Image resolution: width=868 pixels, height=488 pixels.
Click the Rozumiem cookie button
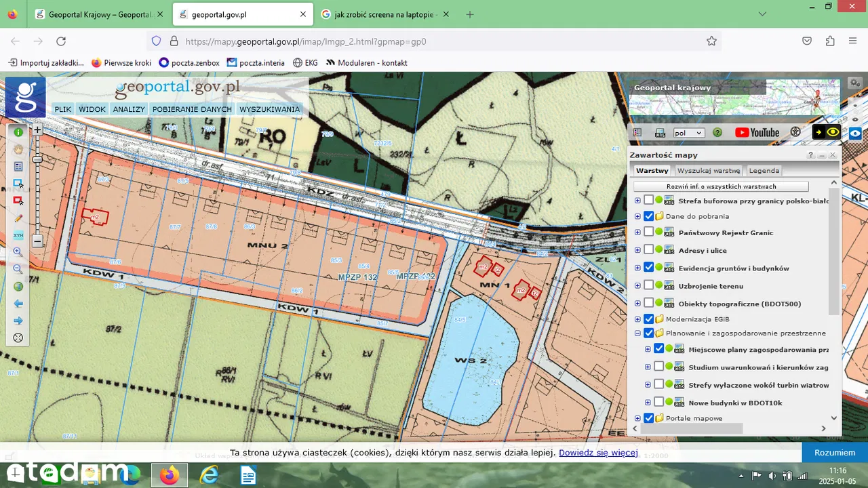834,453
